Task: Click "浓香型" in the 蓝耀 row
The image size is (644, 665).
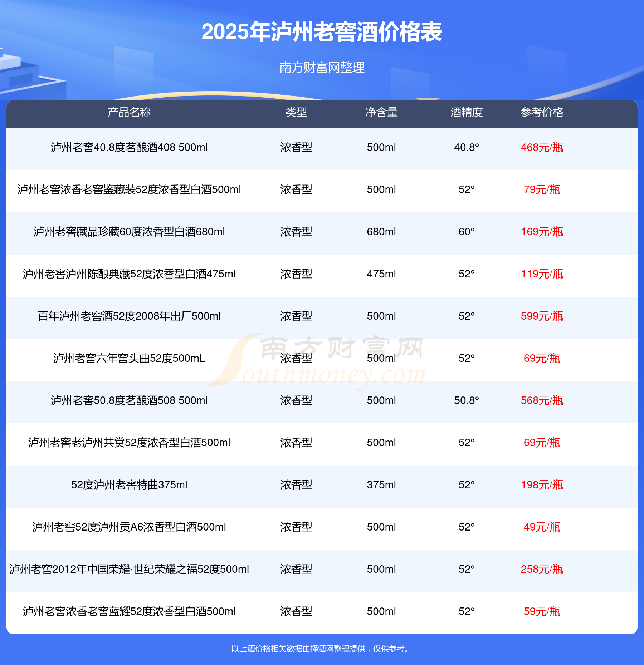Action: [x=296, y=611]
